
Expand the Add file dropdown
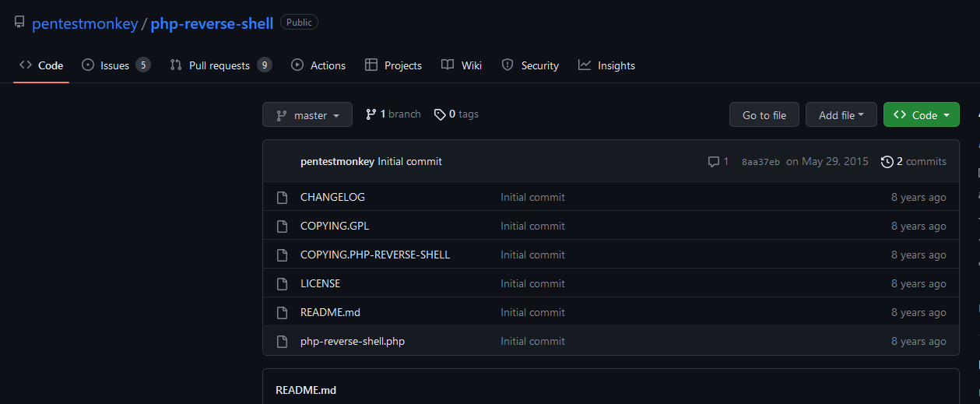point(841,115)
